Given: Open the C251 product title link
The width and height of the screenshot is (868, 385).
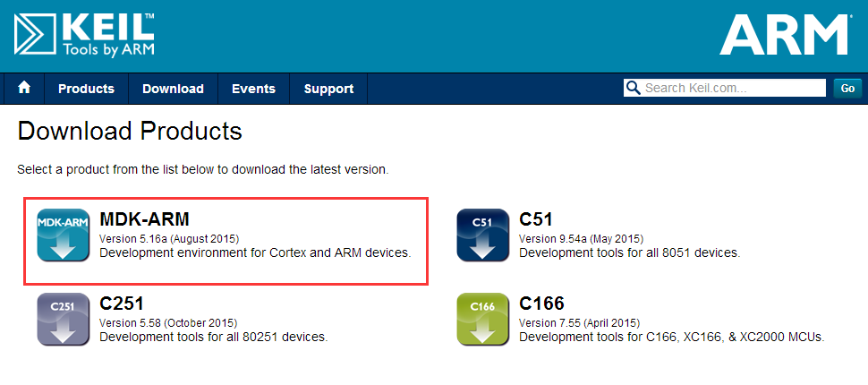Looking at the screenshot, I should click(x=122, y=304).
